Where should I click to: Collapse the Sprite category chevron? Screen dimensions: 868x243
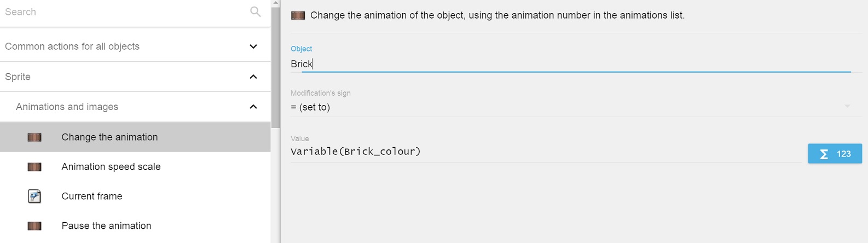[253, 77]
